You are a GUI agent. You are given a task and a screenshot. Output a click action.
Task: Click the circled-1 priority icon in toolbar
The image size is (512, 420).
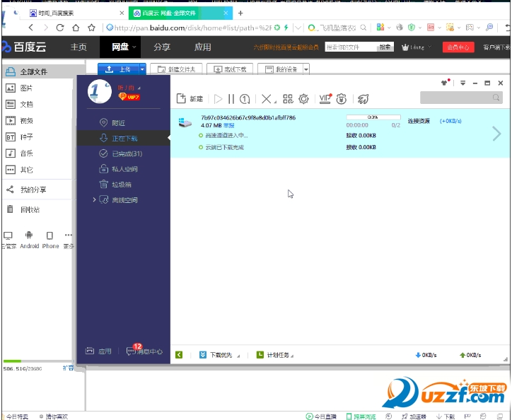pyautogui.click(x=245, y=98)
